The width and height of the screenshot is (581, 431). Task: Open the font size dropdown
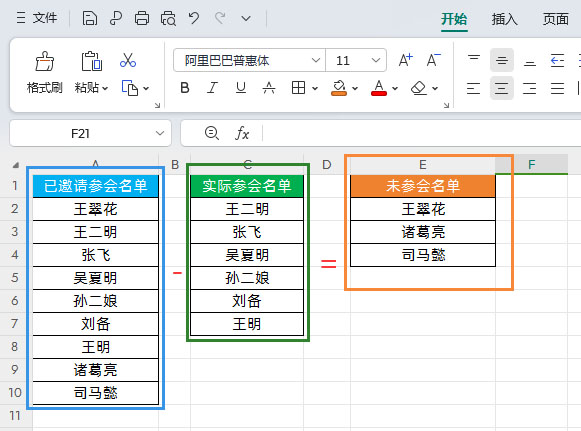click(x=376, y=60)
